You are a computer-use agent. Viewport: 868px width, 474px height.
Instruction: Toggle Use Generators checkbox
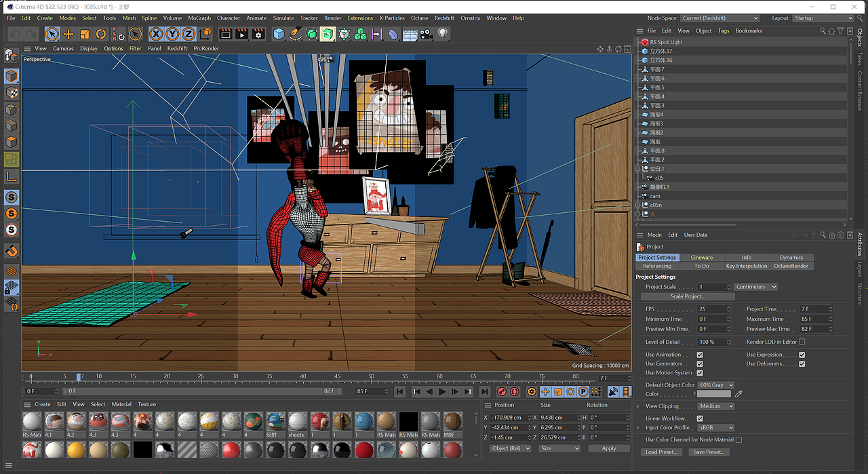(700, 363)
